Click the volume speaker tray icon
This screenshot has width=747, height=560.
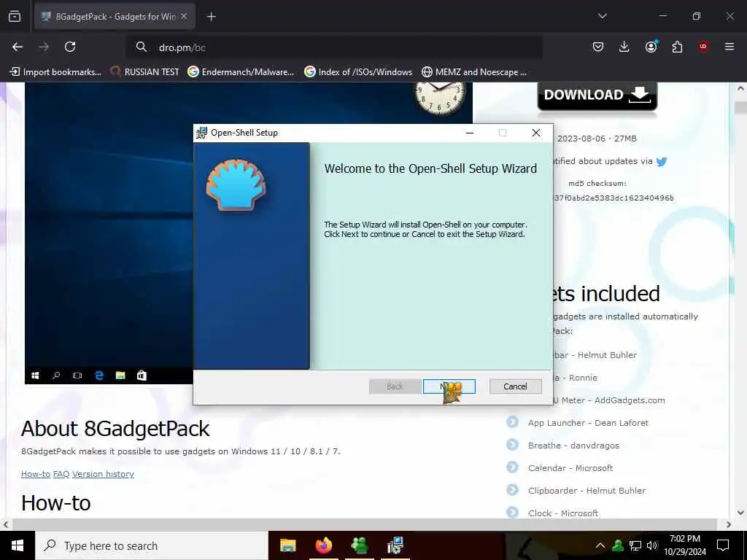(652, 545)
